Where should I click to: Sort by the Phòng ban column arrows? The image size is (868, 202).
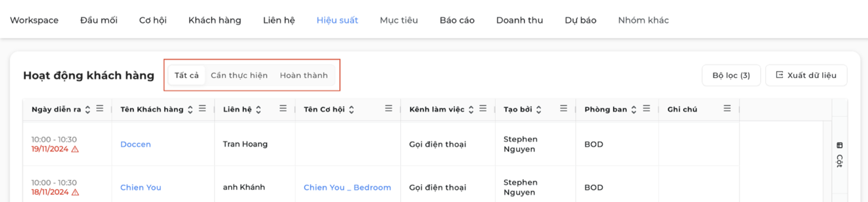click(x=634, y=109)
